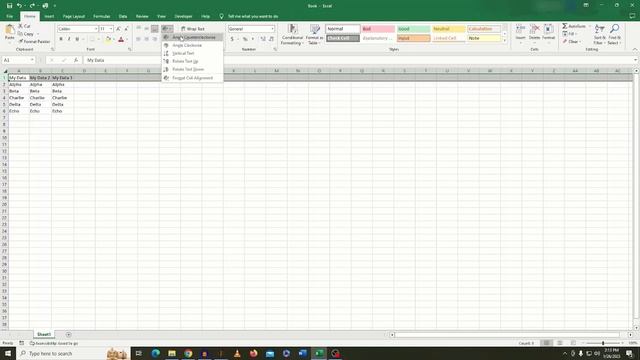Screen dimensions: 640x360
Task: Switch to the Insert ribbon tab
Action: tap(49, 16)
